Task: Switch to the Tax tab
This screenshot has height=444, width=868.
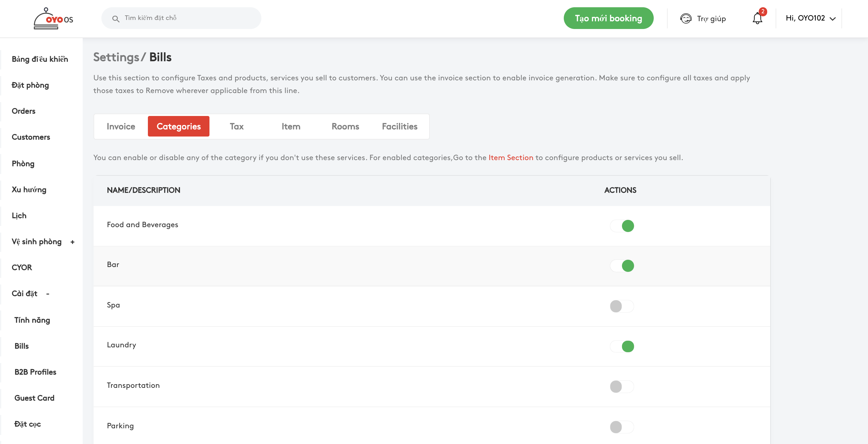Action: (x=237, y=127)
